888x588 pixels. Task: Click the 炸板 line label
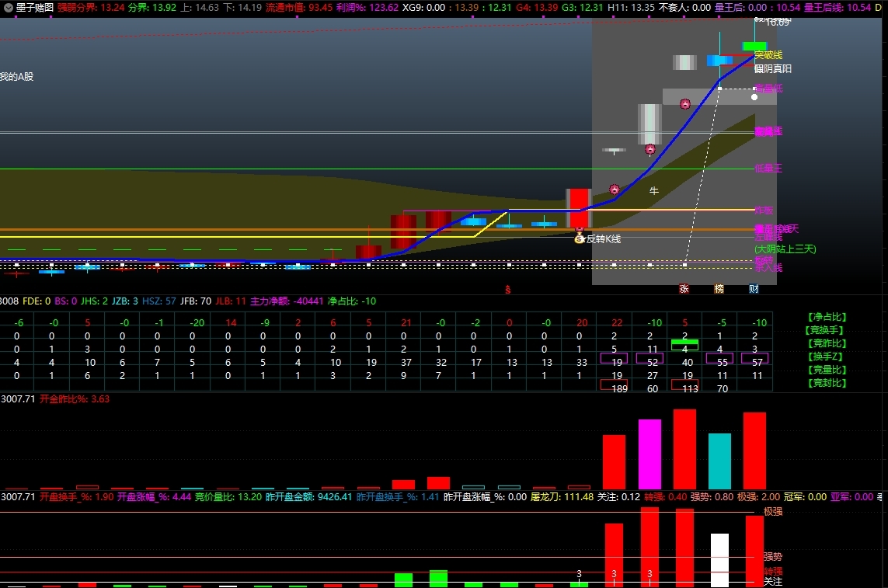(764, 210)
